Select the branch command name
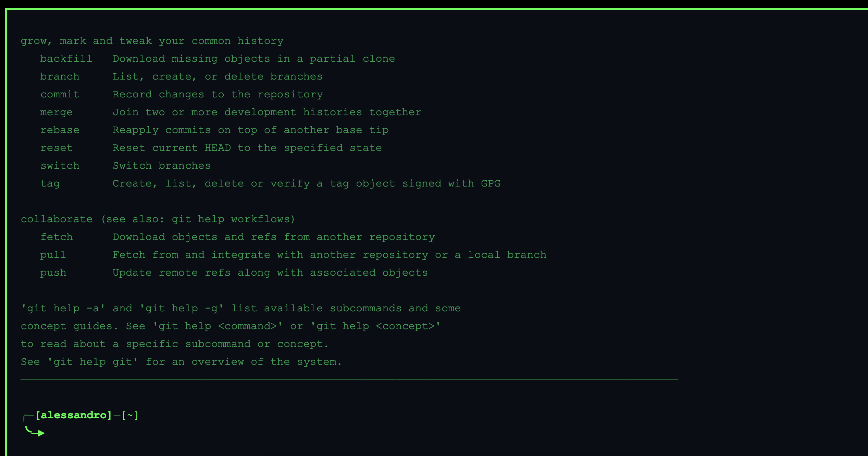Viewport: 868px width, 456px height. pos(60,76)
